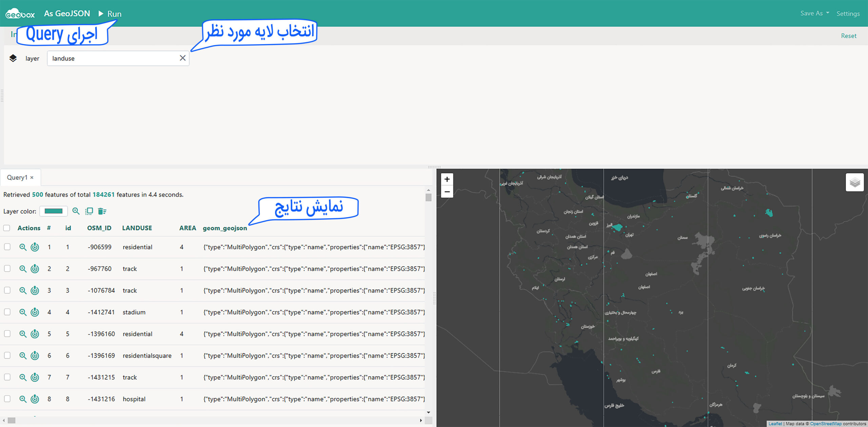Viewport: 868px width, 427px height.
Task: Click the scrollbar down arrow in results
Action: (428, 412)
